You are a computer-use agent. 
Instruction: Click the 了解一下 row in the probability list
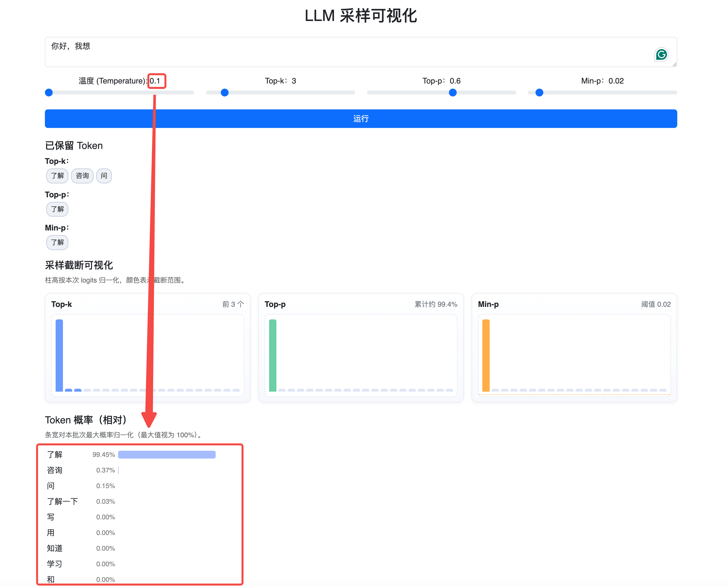[62, 501]
